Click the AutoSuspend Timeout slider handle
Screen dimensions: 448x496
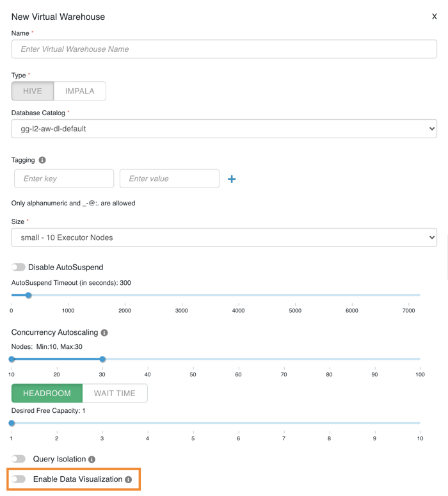tap(28, 296)
